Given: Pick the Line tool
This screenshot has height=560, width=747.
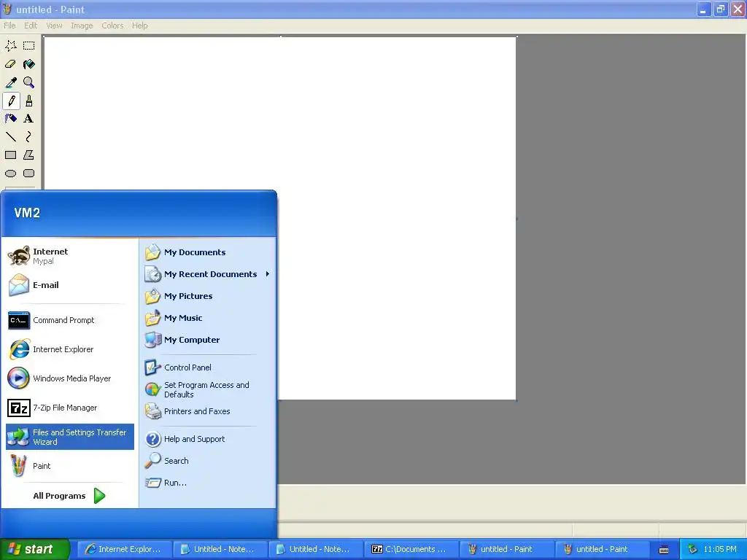Looking at the screenshot, I should (x=10, y=136).
